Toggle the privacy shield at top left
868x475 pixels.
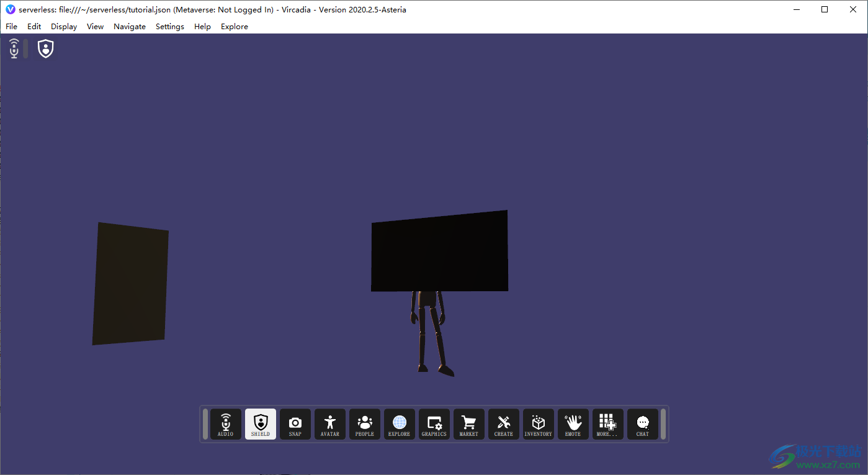[x=46, y=48]
